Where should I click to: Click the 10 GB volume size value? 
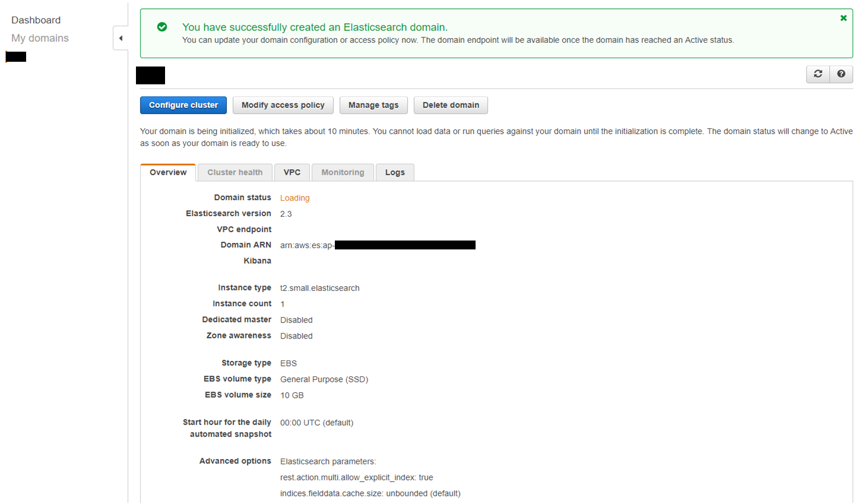(292, 396)
